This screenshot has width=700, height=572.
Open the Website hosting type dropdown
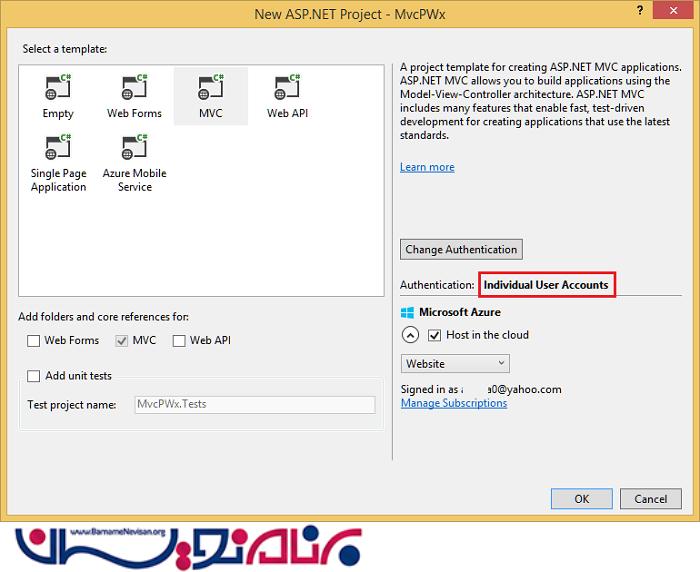[x=455, y=363]
